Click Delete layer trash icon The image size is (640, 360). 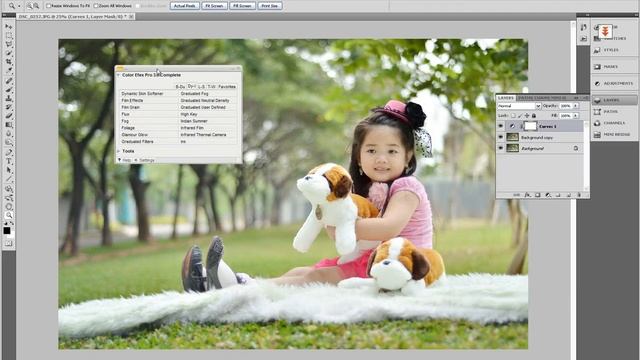(x=579, y=195)
